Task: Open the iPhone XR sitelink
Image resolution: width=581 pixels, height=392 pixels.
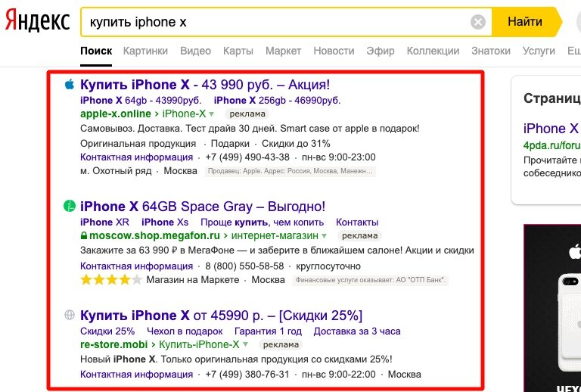Action: pos(104,222)
